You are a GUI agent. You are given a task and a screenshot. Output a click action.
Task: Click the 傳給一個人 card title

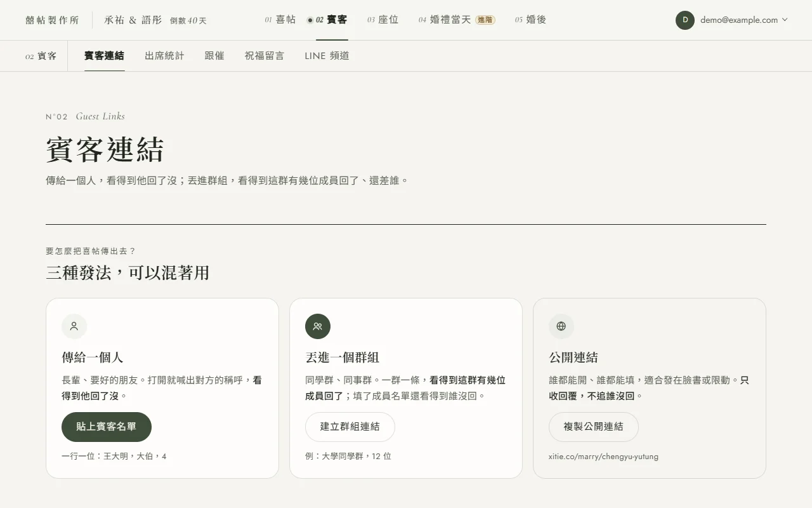tap(93, 358)
